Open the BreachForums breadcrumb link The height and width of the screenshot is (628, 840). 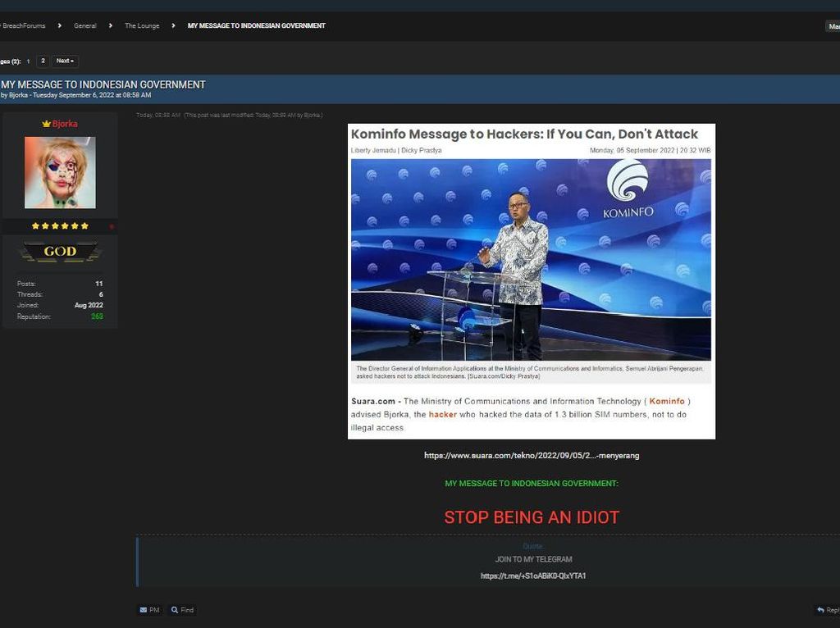click(x=23, y=25)
